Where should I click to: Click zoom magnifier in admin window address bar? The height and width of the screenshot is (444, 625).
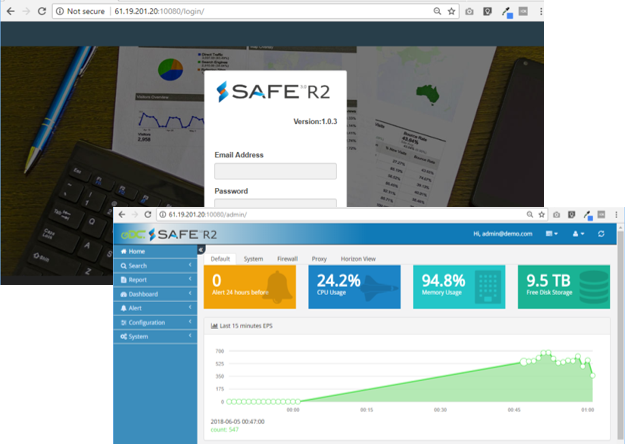(530, 214)
